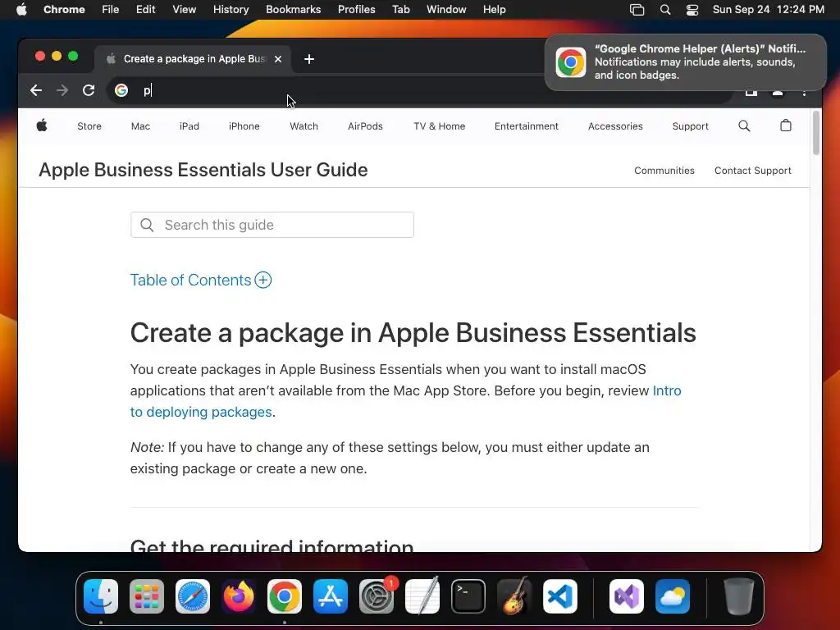This screenshot has height=630, width=840.
Task: Open Finder from the dock
Action: [101, 596]
